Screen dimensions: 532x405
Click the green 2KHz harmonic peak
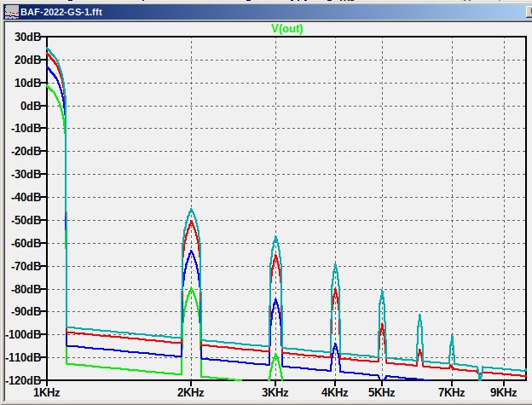point(191,289)
